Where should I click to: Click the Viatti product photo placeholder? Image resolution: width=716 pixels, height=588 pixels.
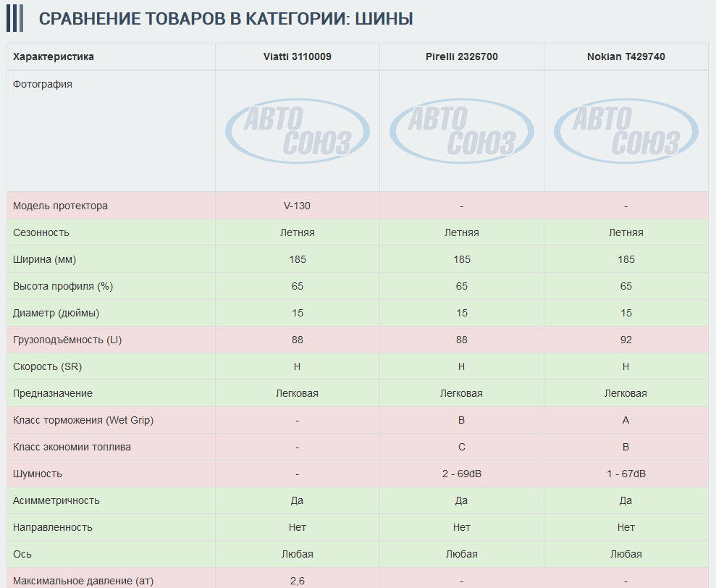coord(297,131)
